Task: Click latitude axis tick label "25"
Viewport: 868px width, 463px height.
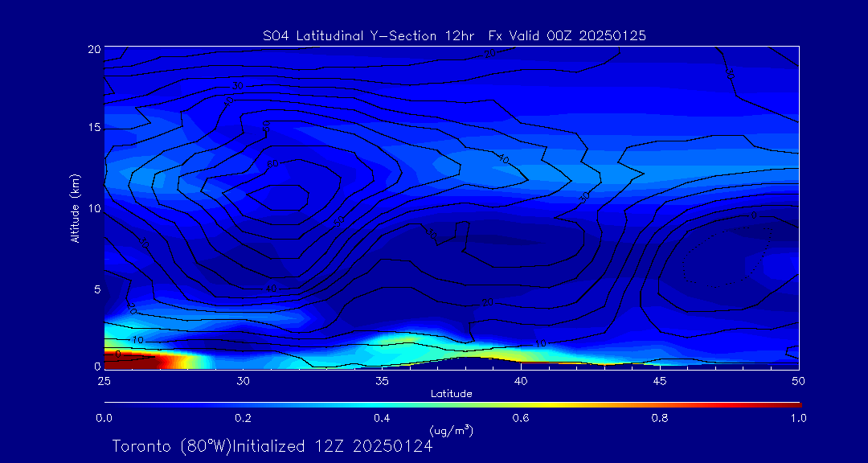Action: point(103,380)
